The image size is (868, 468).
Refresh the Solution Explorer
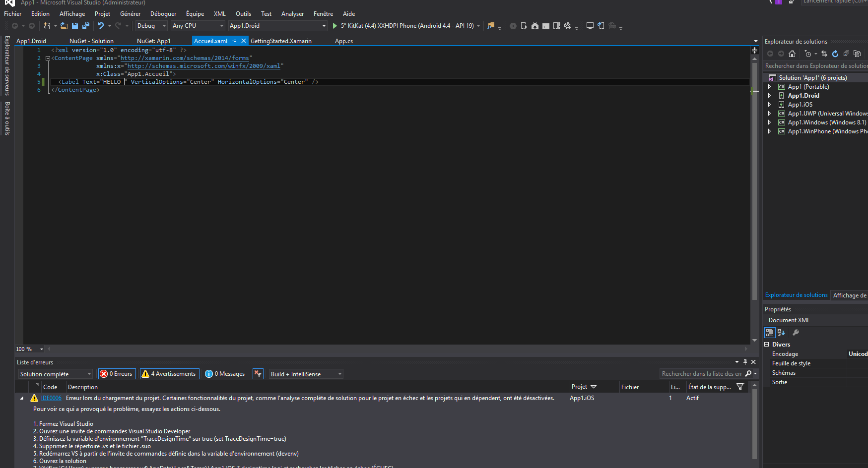click(835, 54)
